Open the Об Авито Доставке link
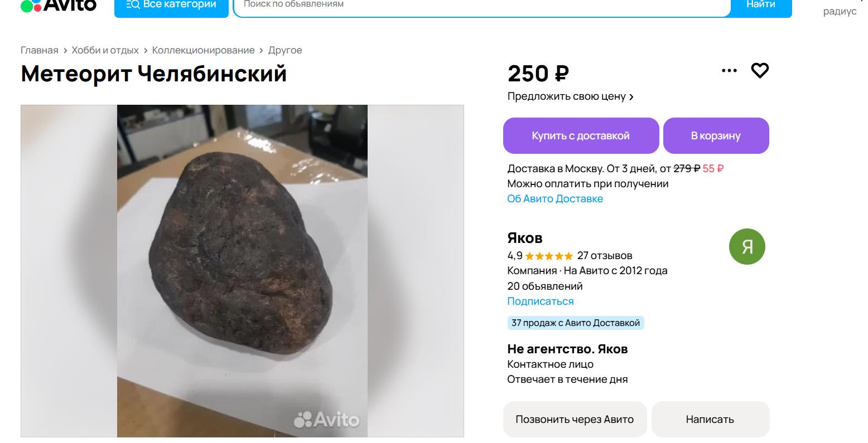The width and height of the screenshot is (868, 443). [555, 199]
